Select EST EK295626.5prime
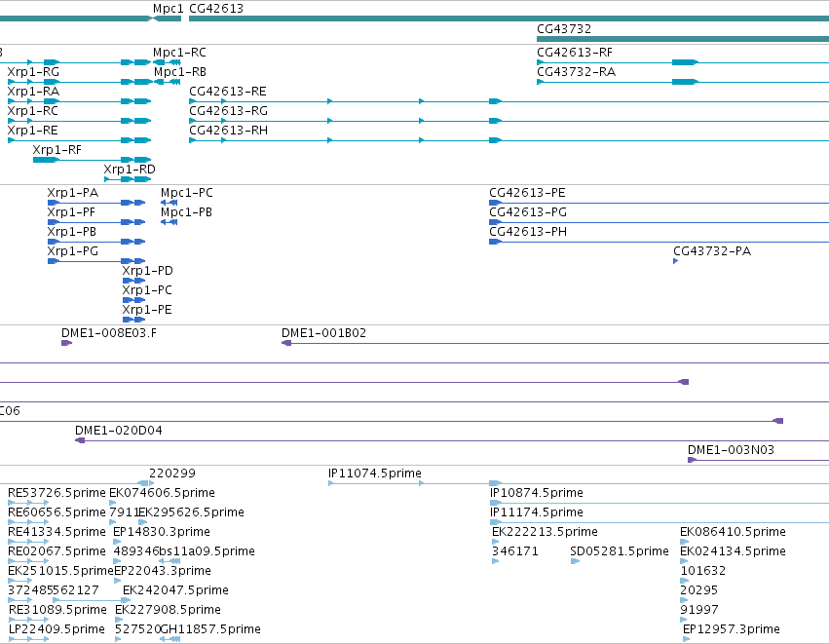 (191, 512)
